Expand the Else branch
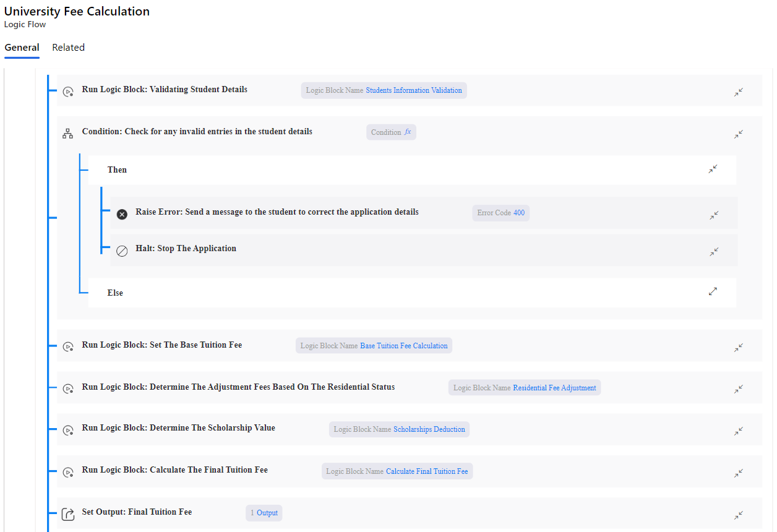This screenshot has width=777, height=532. coord(713,291)
